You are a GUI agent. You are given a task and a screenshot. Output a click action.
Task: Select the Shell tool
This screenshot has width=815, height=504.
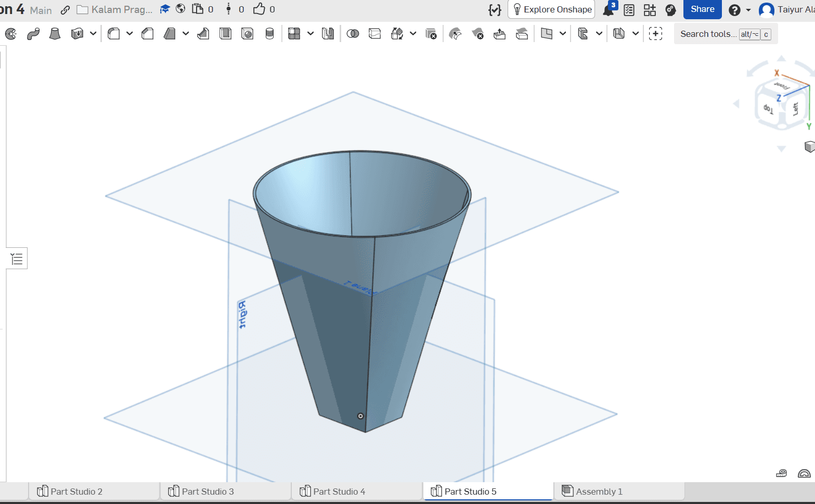coord(225,34)
